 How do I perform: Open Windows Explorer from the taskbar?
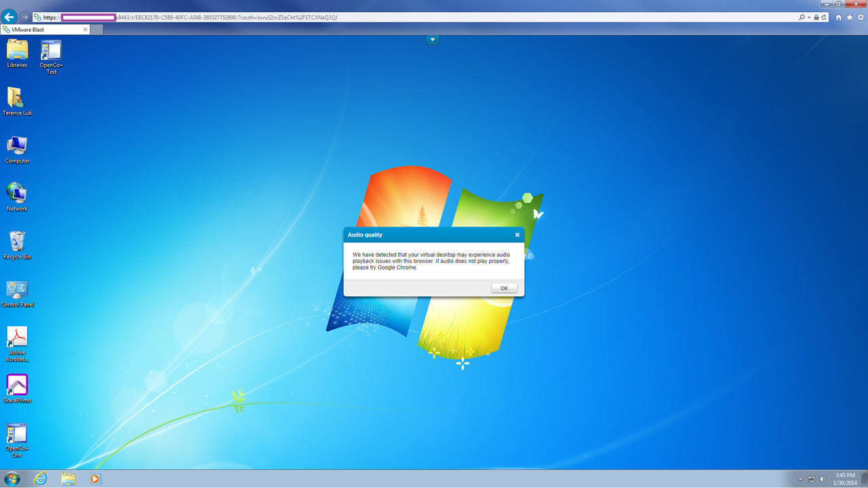[x=68, y=479]
